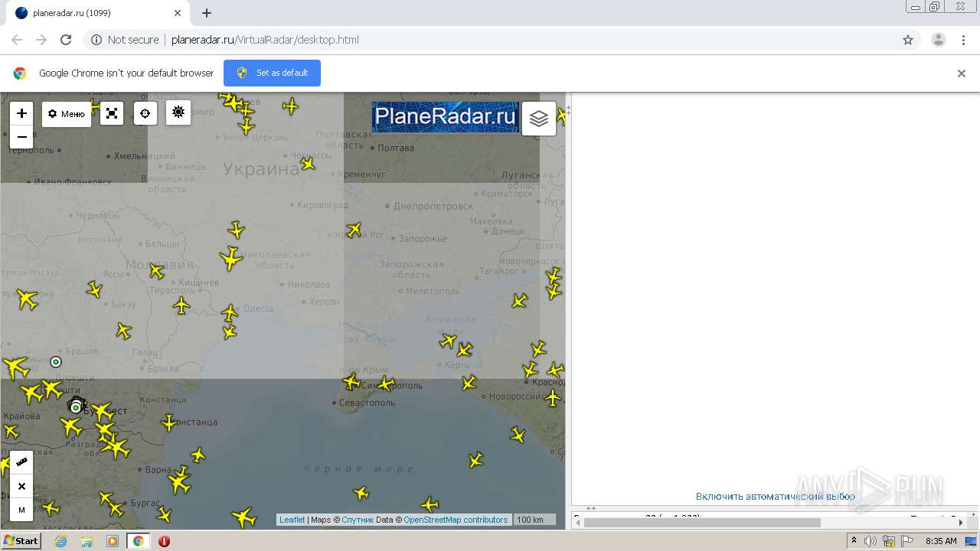Open the Спутник maps link
This screenshot has height=551, width=980.
click(358, 520)
